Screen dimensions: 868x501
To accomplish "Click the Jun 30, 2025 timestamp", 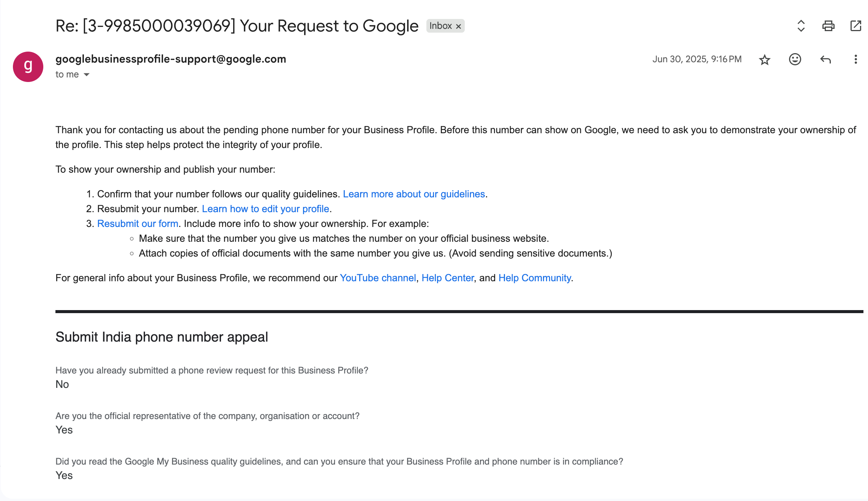I will click(697, 59).
